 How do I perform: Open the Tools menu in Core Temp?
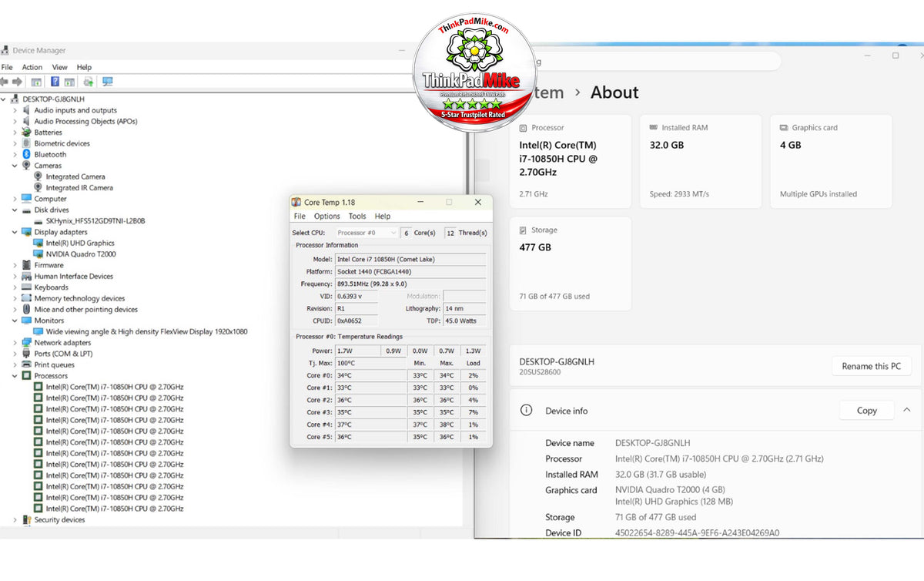pos(357,217)
